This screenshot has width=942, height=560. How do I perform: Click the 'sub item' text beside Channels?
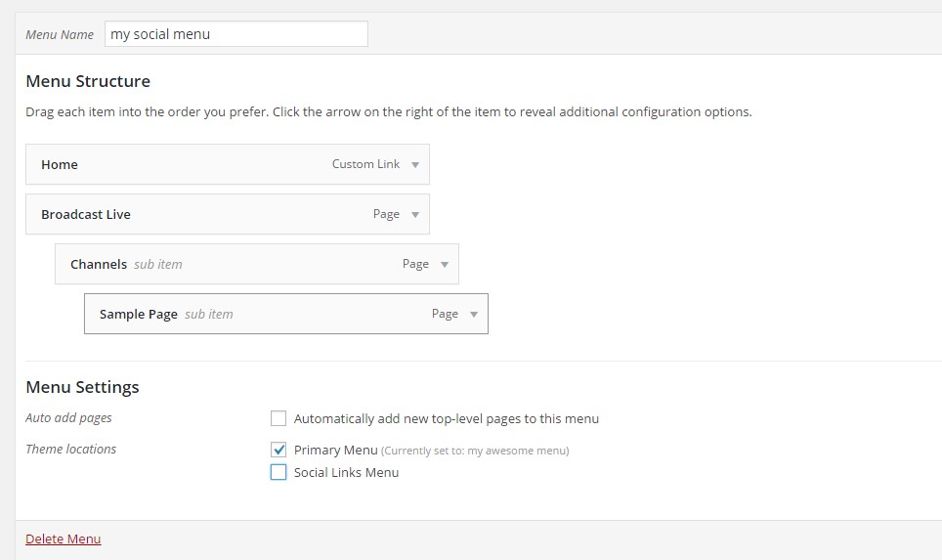158,265
